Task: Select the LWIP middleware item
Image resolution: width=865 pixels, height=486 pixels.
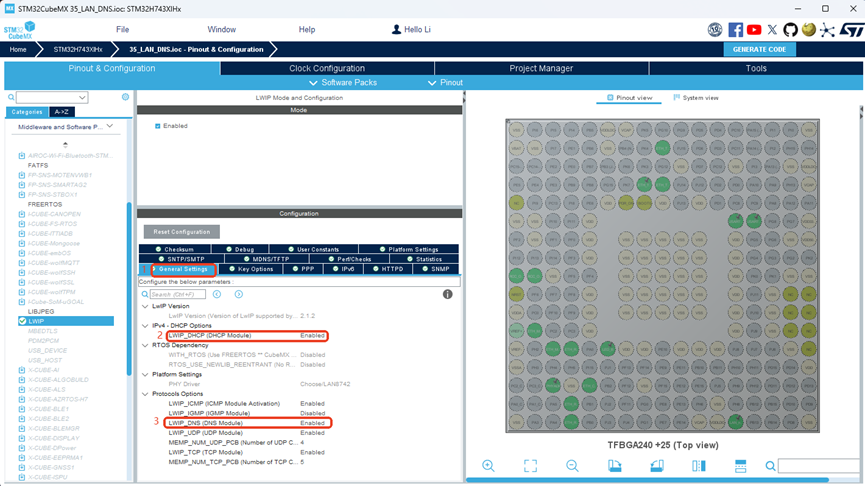Action: tap(66, 321)
